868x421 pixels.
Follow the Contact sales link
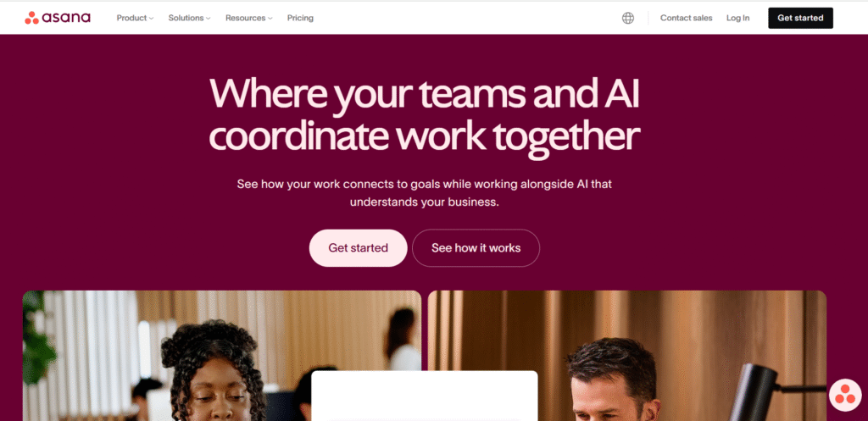point(686,19)
